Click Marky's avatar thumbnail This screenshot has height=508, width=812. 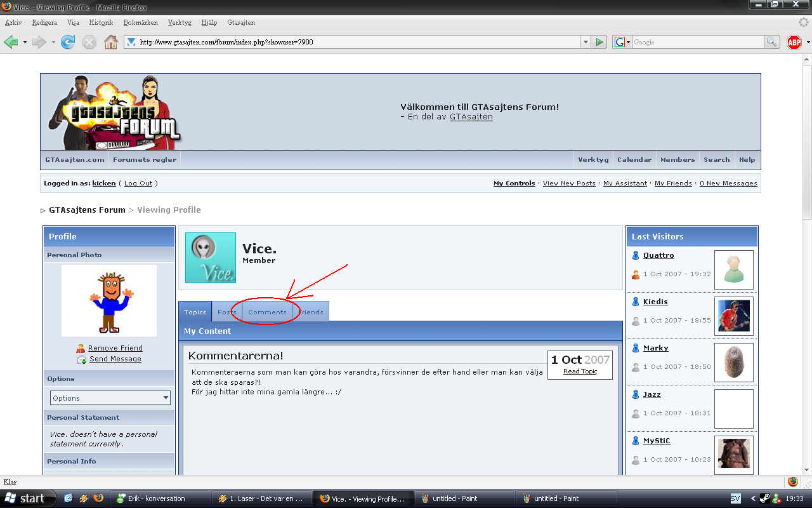(734, 363)
